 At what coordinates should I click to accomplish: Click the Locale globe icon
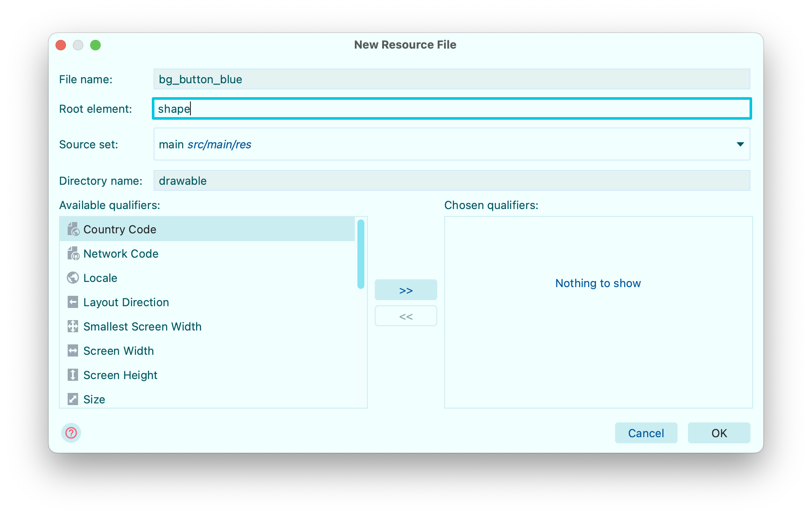click(73, 278)
